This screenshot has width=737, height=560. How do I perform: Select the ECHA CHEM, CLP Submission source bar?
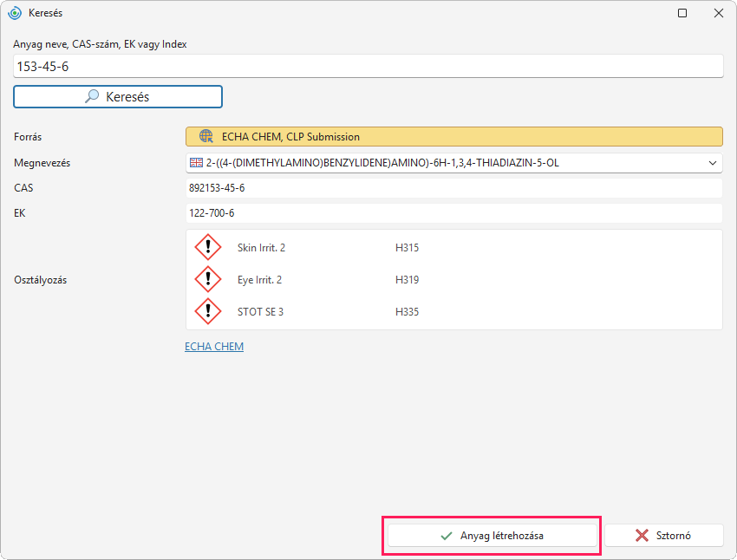[454, 137]
